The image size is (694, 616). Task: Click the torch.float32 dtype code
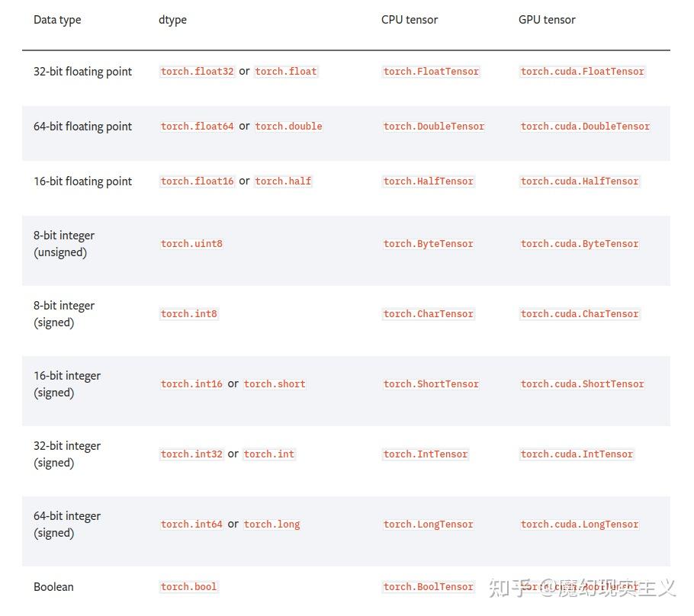[197, 72]
